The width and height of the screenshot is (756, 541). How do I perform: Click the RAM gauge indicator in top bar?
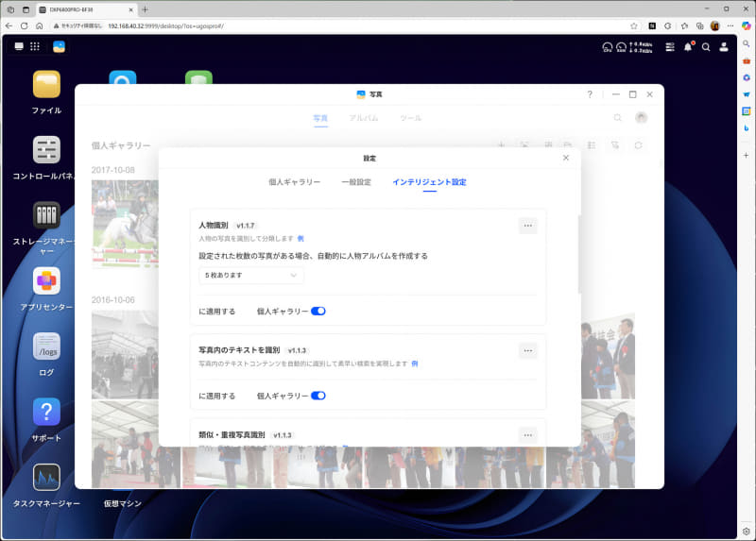[x=621, y=47]
